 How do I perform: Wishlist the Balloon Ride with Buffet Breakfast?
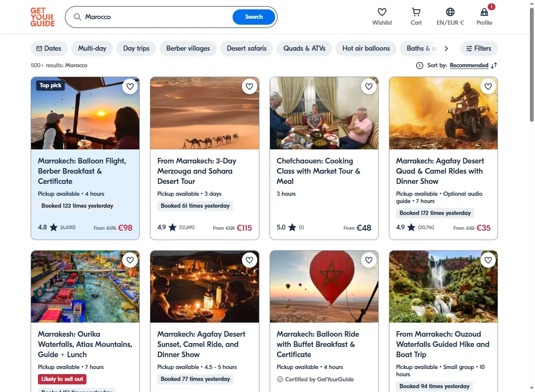point(369,260)
